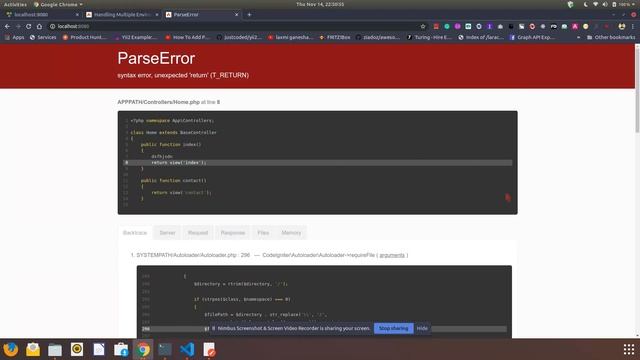Screen dimensions: 640x360
Task: Reload the current page
Action: [29, 26]
